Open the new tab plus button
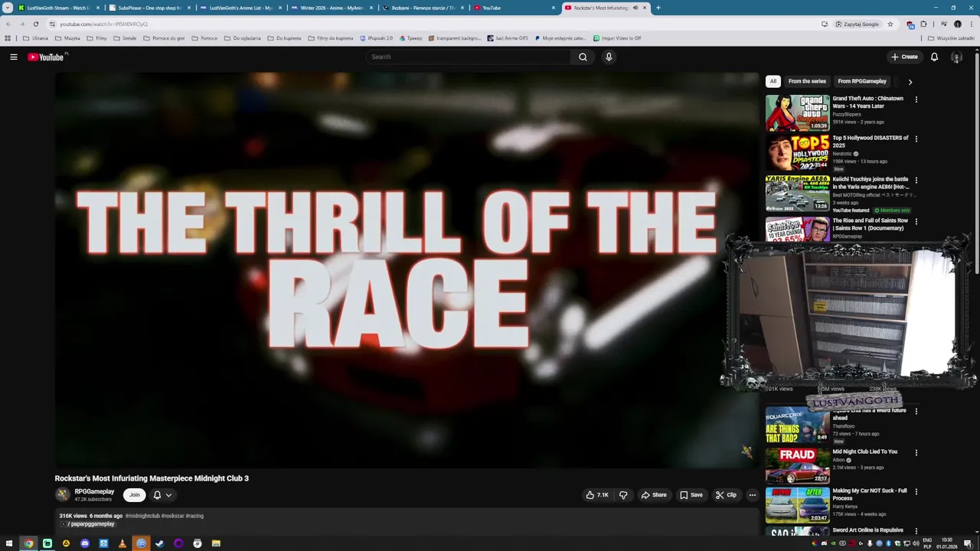The height and width of the screenshot is (551, 980). click(658, 8)
